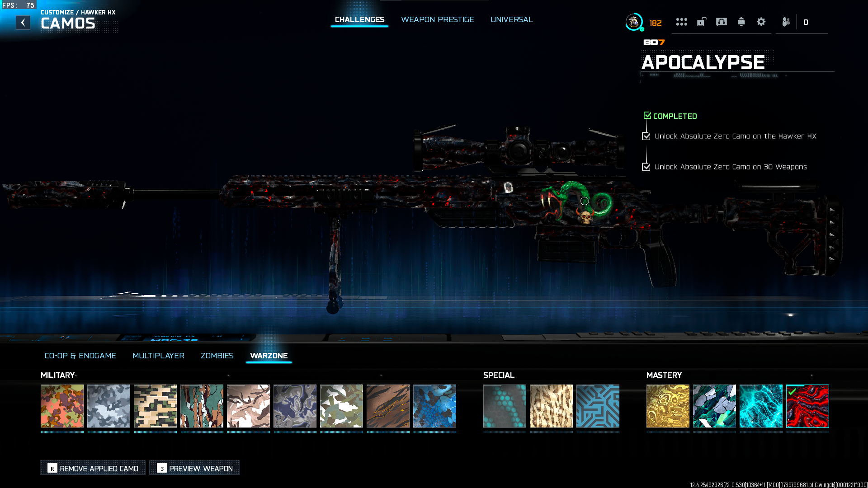This screenshot has height=488, width=868.
Task: Switch to the Challenges tab
Action: coord(360,19)
